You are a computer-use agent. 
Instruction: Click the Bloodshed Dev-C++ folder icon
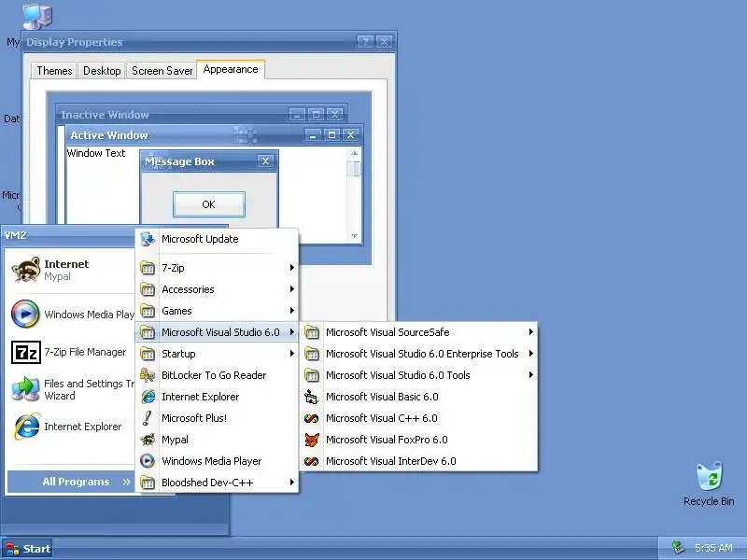tap(148, 483)
